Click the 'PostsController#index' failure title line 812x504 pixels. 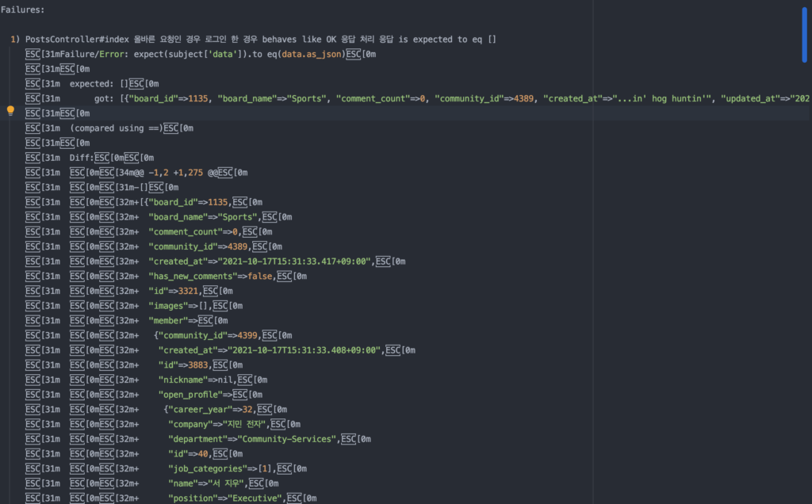tap(253, 40)
